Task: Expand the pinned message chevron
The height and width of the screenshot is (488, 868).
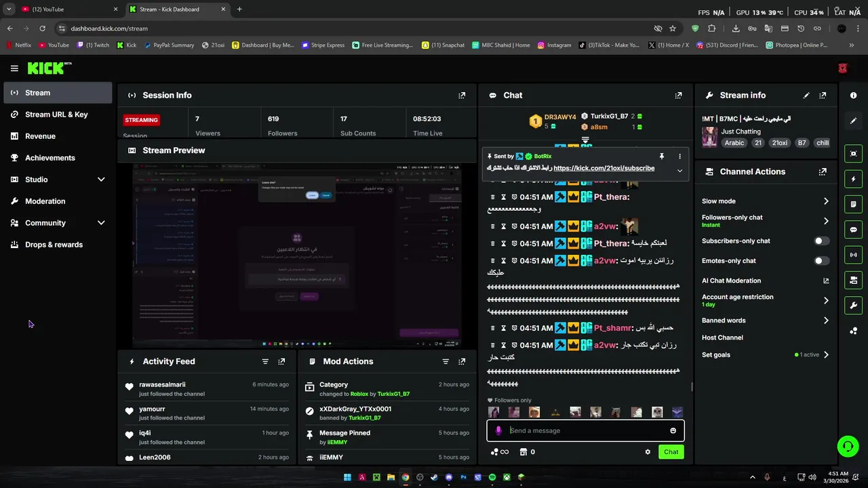Action: click(679, 170)
